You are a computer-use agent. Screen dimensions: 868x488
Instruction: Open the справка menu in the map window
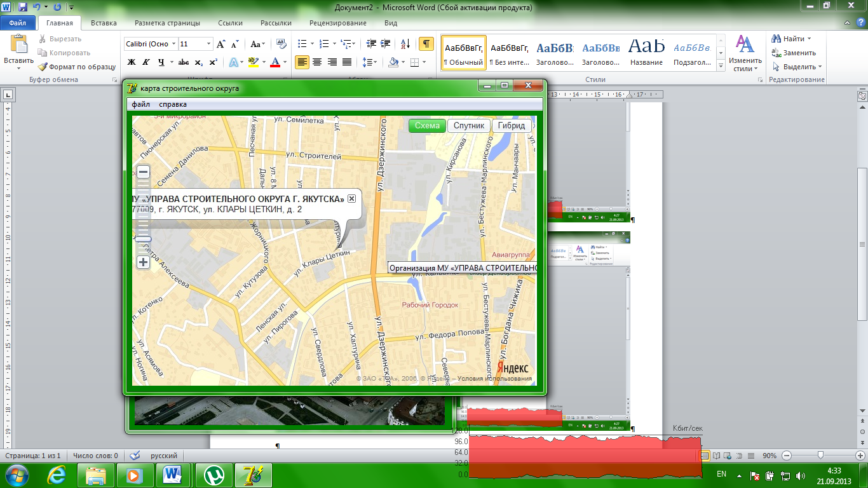173,104
